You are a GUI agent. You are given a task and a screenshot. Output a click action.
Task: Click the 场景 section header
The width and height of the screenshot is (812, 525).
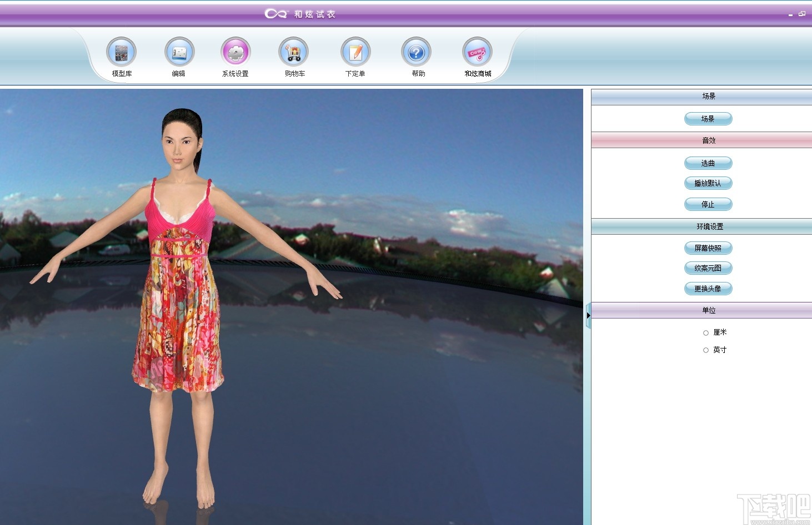(708, 97)
